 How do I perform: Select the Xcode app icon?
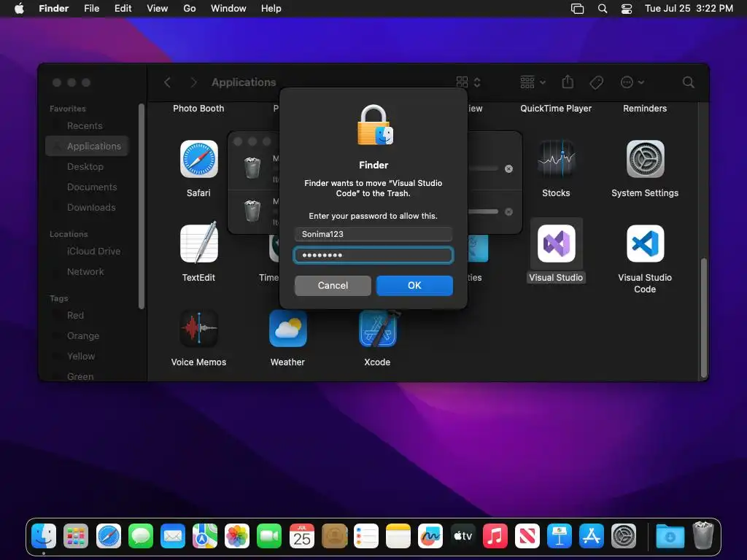(x=378, y=329)
